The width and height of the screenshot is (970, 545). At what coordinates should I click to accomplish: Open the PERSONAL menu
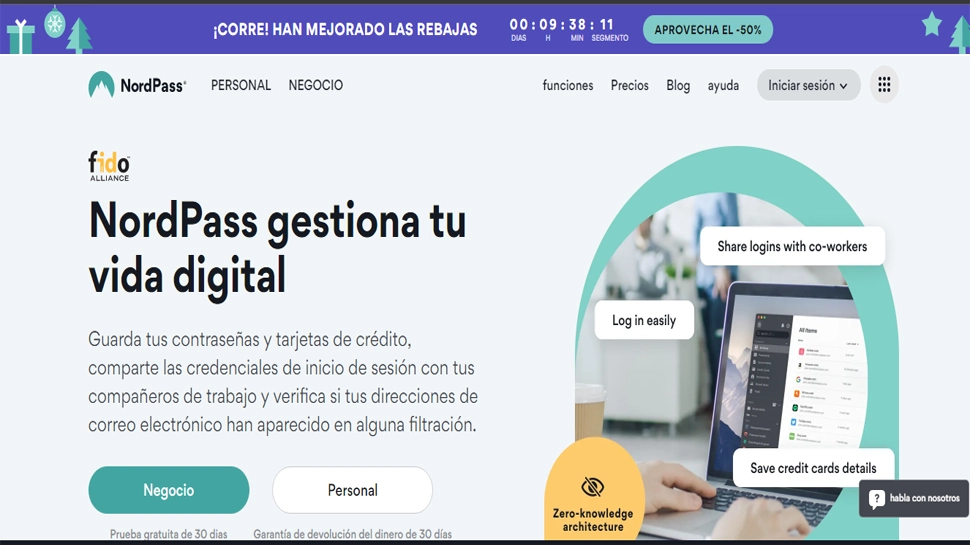[x=241, y=85]
